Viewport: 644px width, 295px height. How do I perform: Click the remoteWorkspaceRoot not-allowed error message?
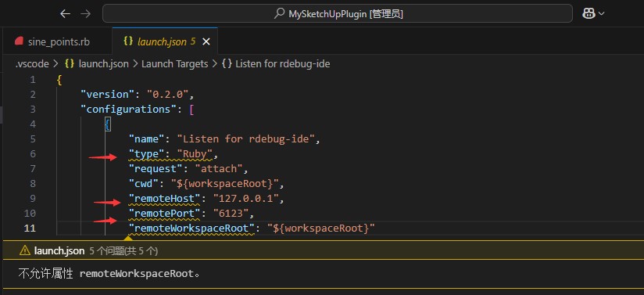pos(109,273)
